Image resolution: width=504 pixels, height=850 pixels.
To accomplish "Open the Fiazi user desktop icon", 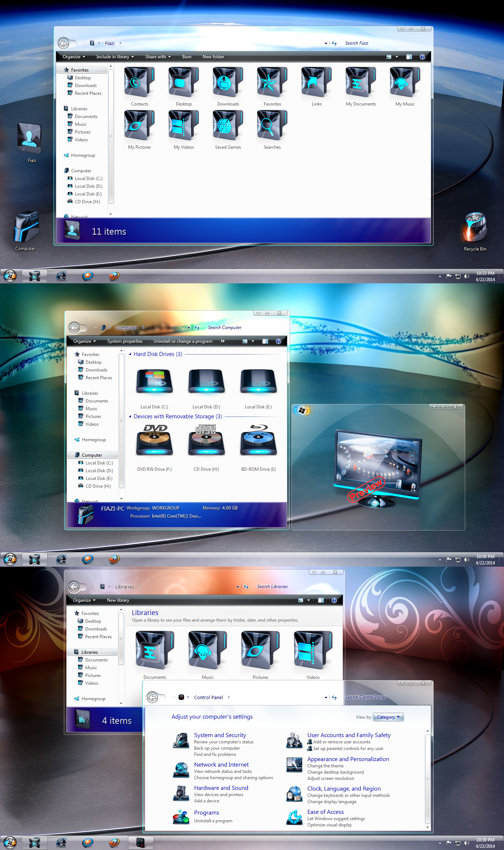I will tap(30, 138).
